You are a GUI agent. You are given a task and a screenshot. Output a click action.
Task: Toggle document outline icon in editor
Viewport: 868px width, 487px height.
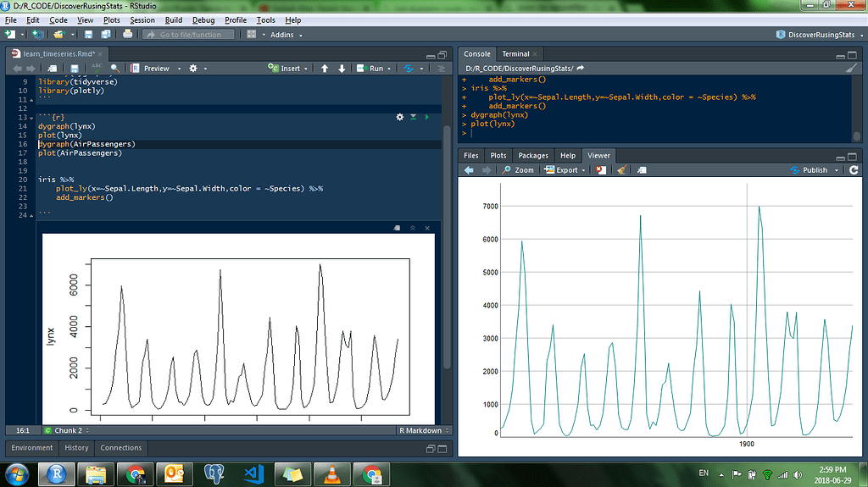pyautogui.click(x=441, y=69)
